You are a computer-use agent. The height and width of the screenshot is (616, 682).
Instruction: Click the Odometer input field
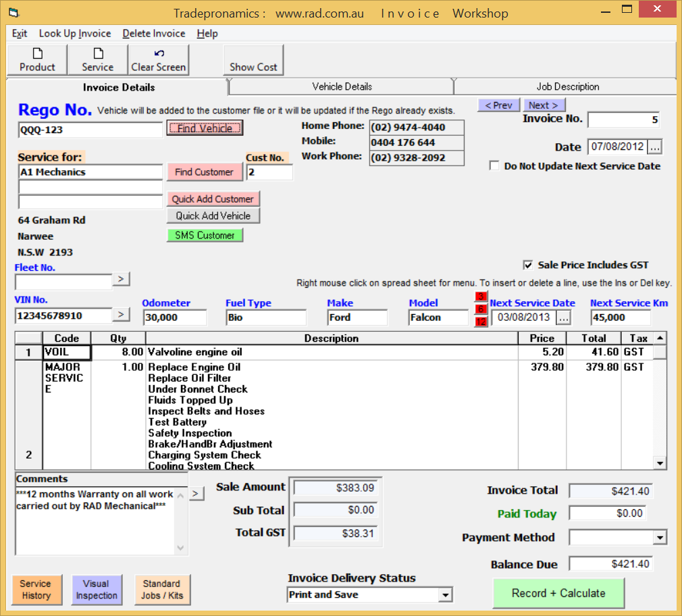tap(175, 317)
